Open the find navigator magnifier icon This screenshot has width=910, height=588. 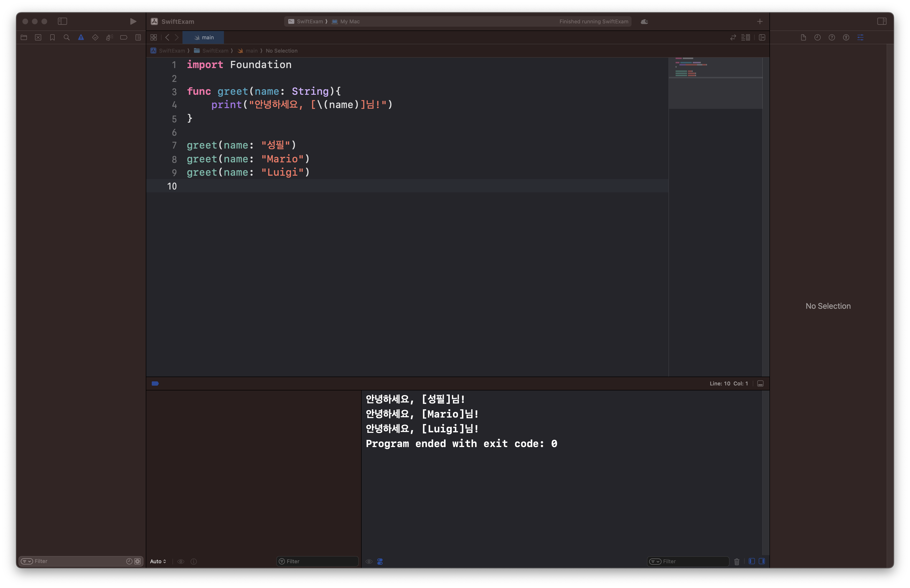pos(66,37)
